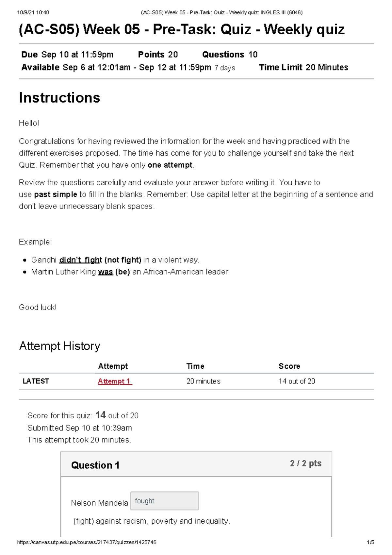Click the canvas.utp.edu.pe URL in footer
This screenshot has width=392, height=555.
click(x=87, y=542)
